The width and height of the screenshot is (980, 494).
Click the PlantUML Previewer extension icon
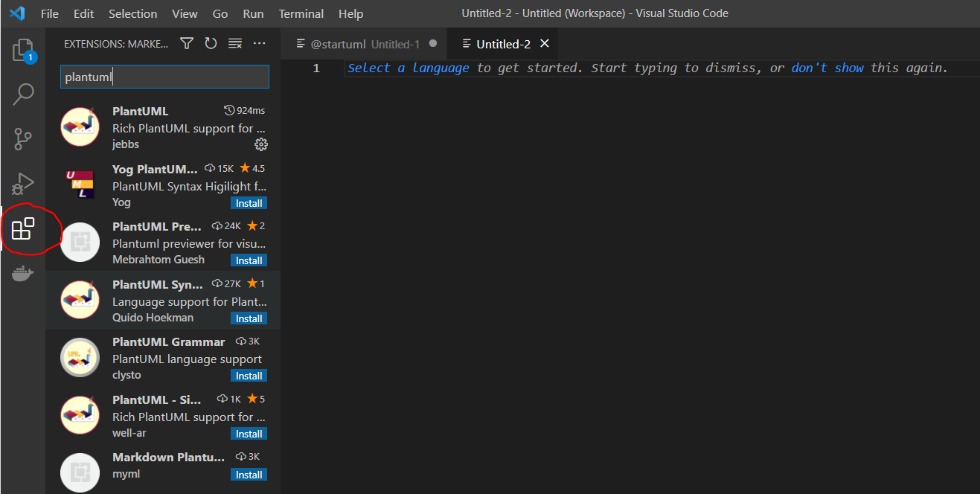coord(80,242)
